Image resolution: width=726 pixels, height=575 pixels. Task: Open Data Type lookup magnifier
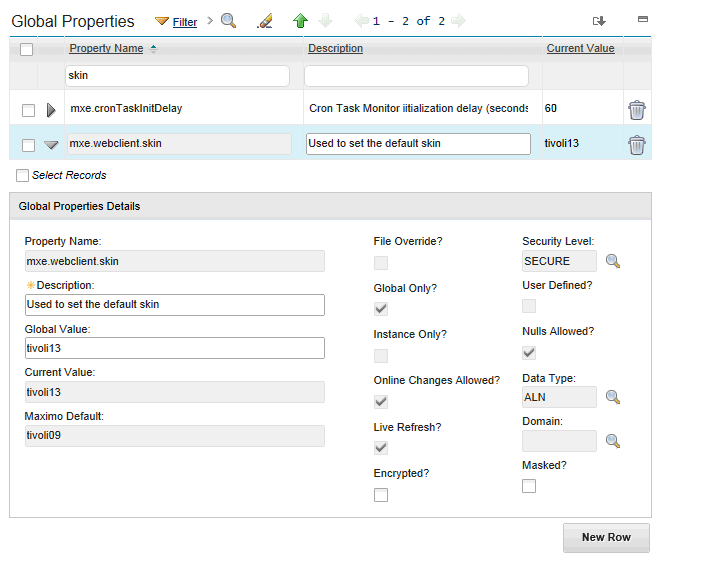tap(613, 397)
